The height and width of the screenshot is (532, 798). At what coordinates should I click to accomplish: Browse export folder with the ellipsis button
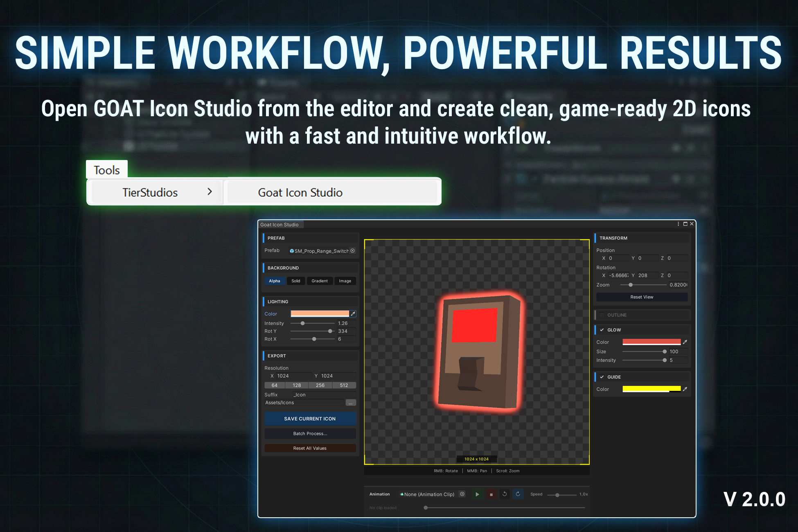[351, 403]
